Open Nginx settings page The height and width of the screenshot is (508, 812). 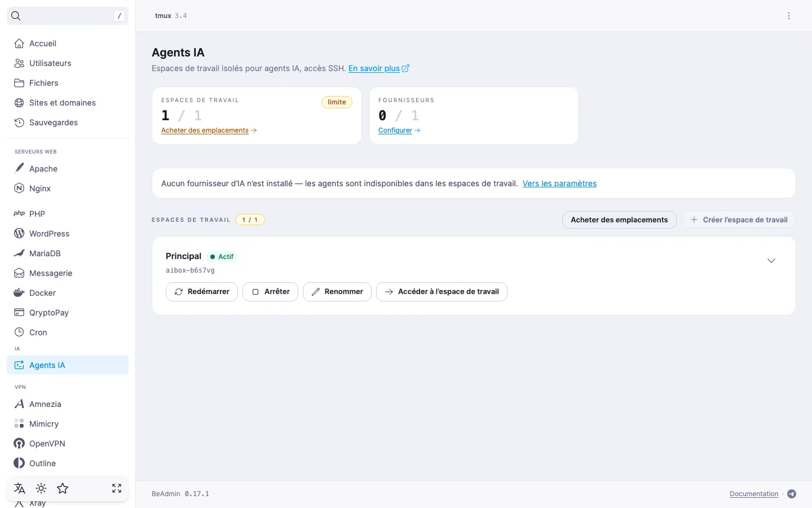[68, 189]
